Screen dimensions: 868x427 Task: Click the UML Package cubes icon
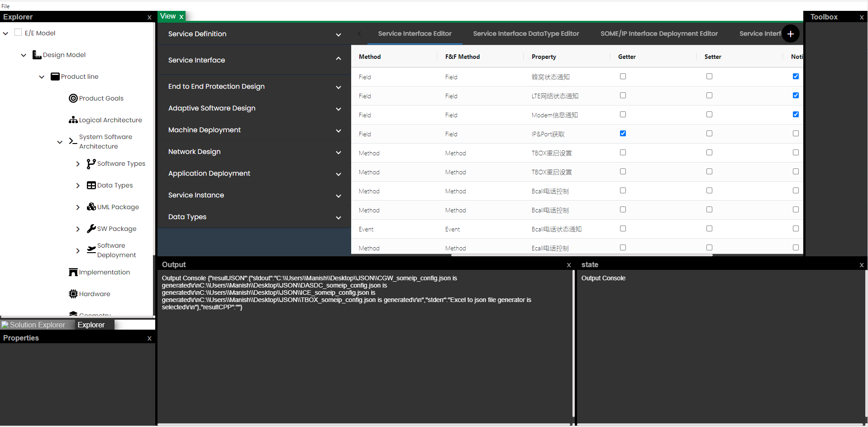click(x=91, y=207)
